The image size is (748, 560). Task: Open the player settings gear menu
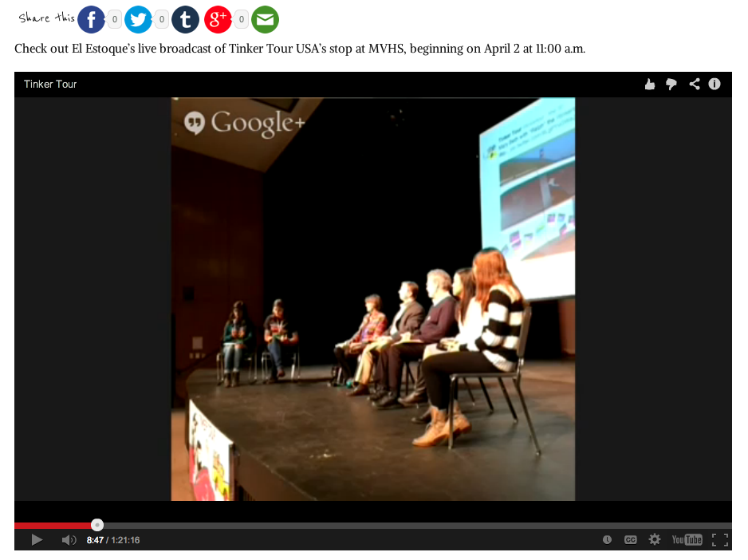tap(654, 540)
